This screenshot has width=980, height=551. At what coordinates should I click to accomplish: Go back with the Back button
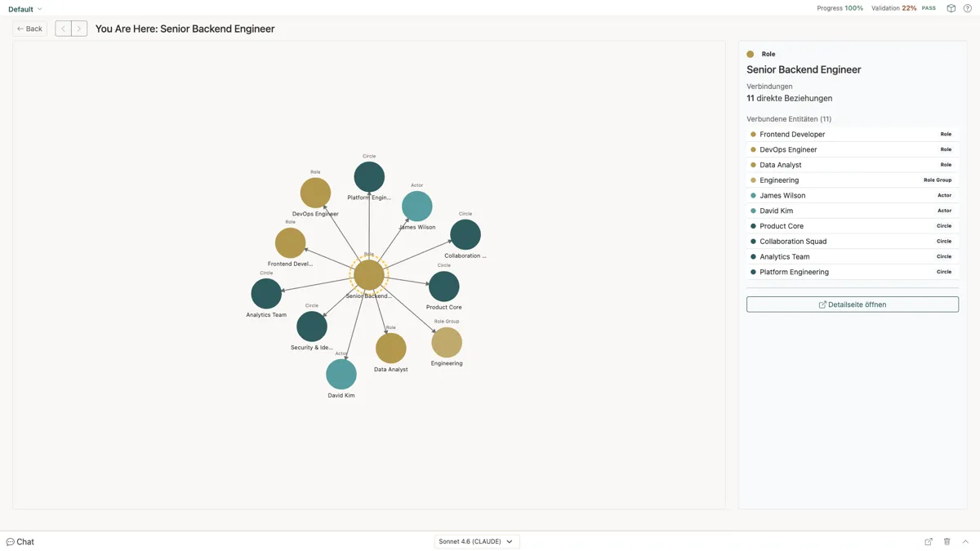[29, 29]
